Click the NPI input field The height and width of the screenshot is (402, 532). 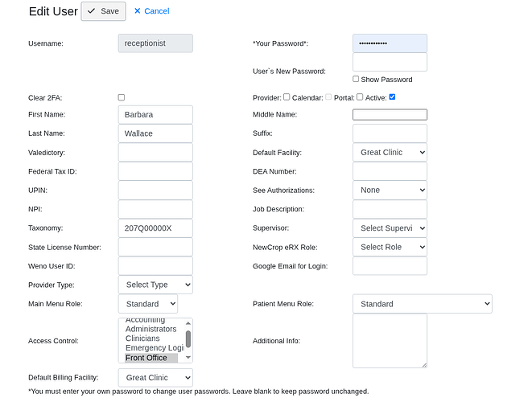(155, 209)
